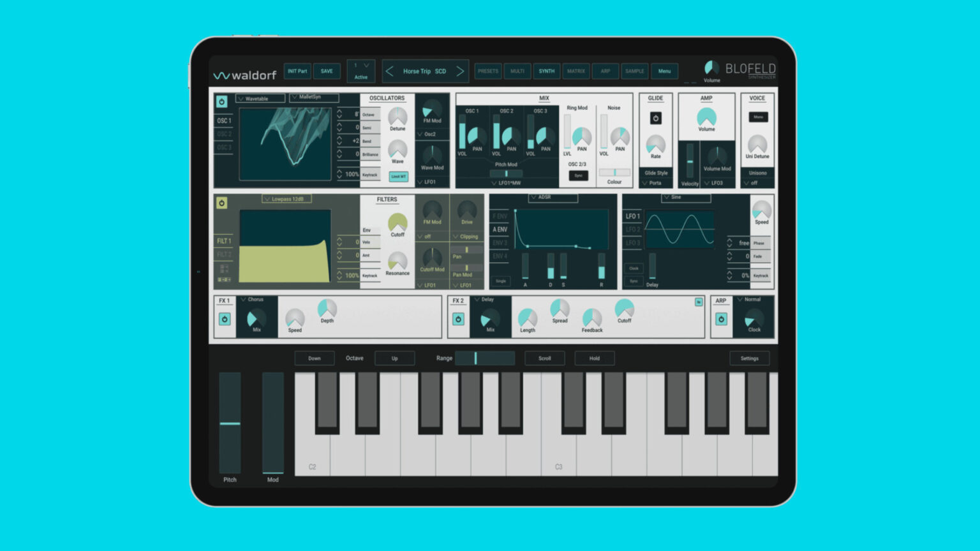Open the Lowpass 12dB filter type dropdown
This screenshot has height=551, width=980.
(288, 199)
